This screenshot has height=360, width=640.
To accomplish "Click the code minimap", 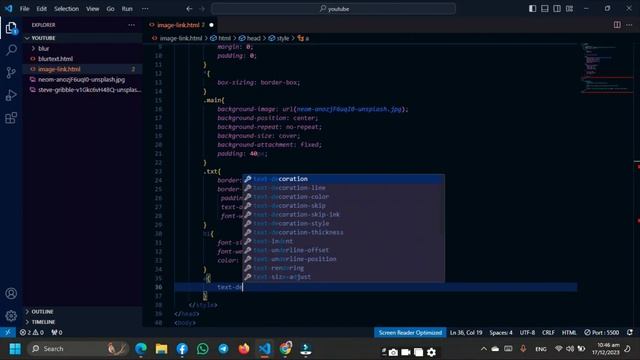I will point(607,68).
